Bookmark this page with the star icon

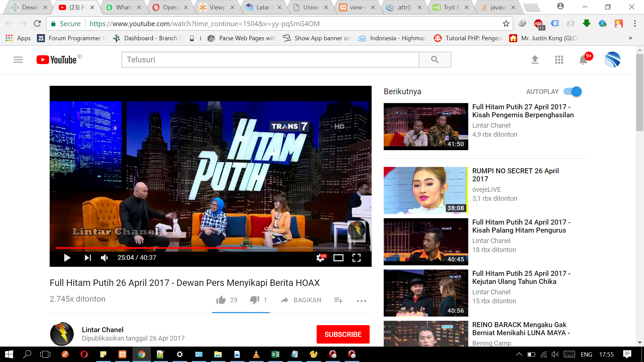pos(506,23)
